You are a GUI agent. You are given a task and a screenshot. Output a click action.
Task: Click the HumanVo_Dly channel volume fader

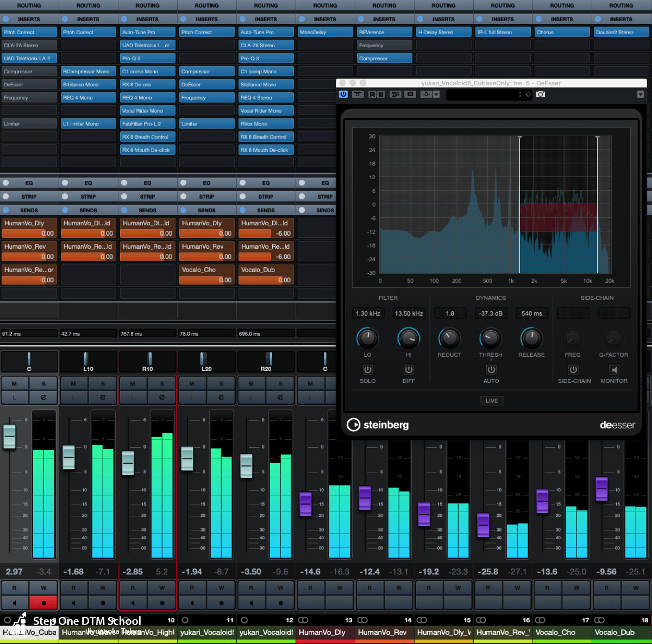click(306, 503)
